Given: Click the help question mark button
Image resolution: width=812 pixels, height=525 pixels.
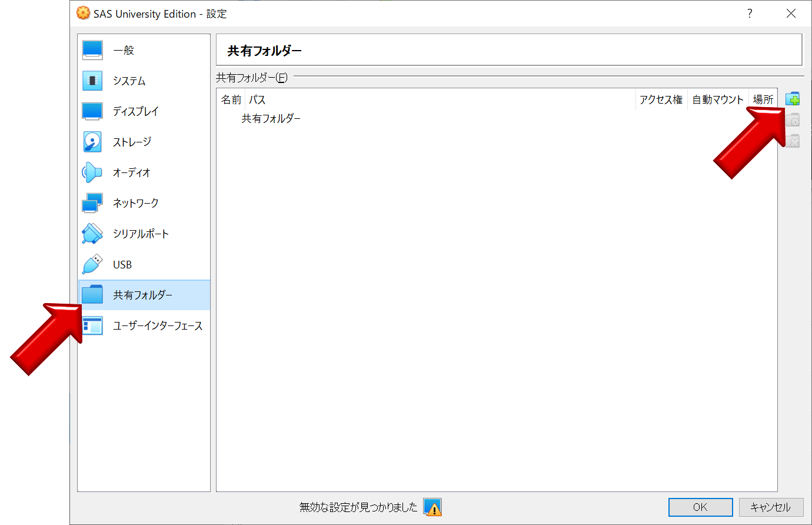Looking at the screenshot, I should coord(750,14).
